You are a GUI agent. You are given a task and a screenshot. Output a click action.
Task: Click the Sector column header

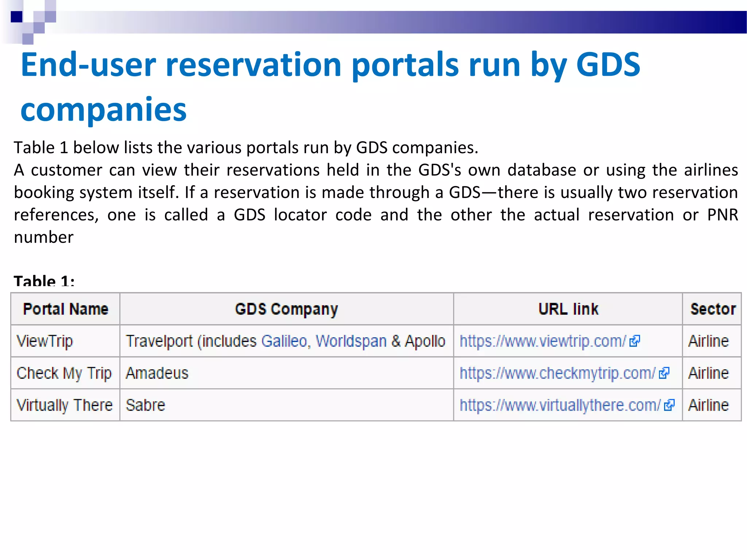tap(713, 309)
